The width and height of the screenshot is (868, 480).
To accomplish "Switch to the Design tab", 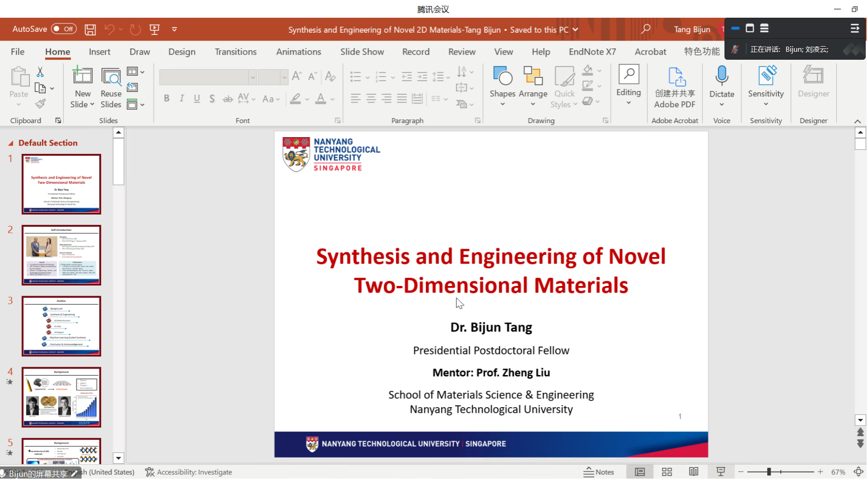I will coord(182,52).
